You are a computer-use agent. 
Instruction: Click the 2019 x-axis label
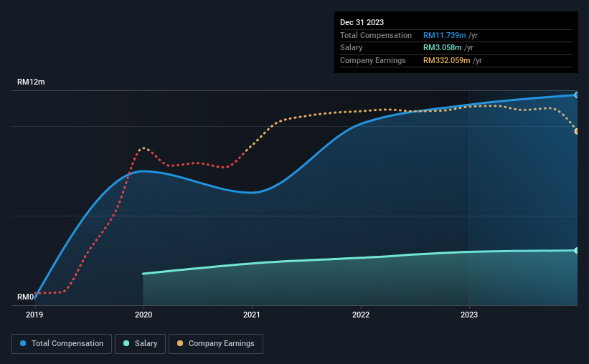[x=34, y=315]
